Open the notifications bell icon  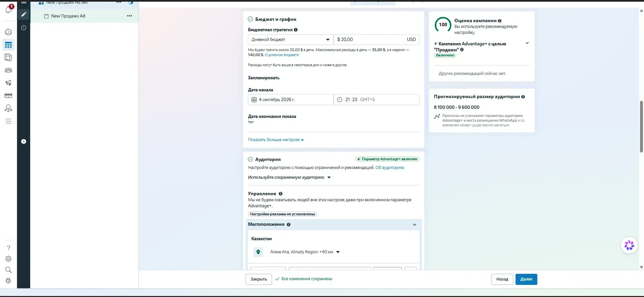pos(9,9)
